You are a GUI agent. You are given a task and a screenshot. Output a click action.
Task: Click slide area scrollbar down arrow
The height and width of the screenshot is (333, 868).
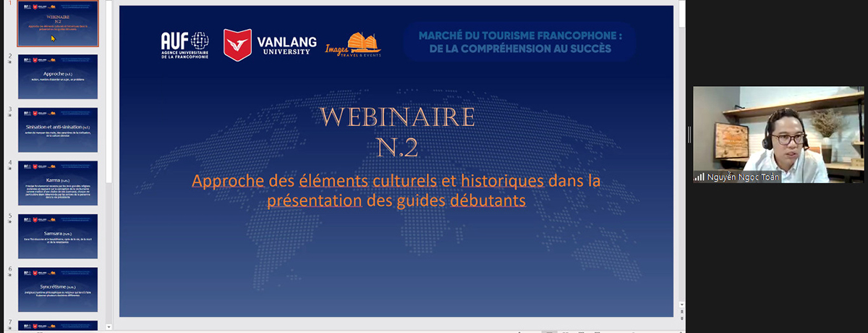point(681,304)
